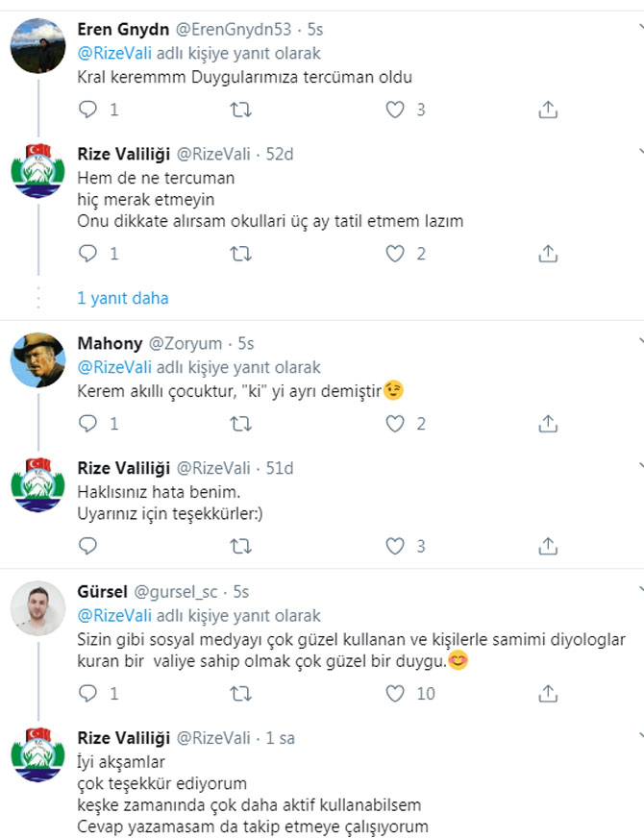Click Eren Gnydn's profile picture
Viewport: 644px width, 838px height.
[x=38, y=48]
